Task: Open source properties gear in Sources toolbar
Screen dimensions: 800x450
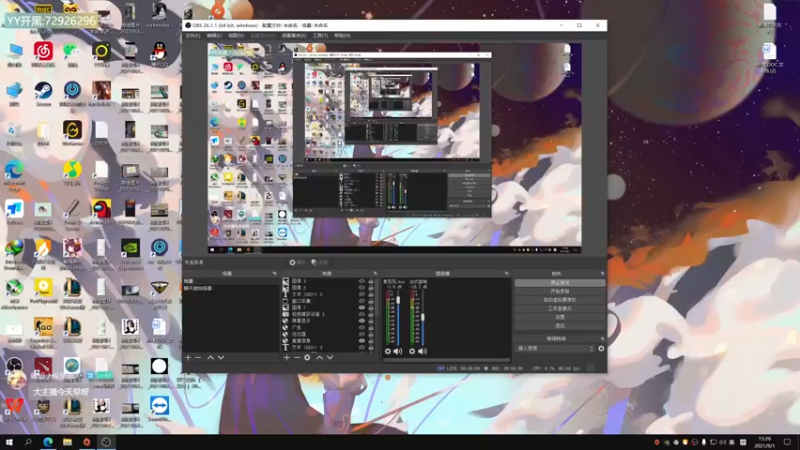Action: click(307, 358)
